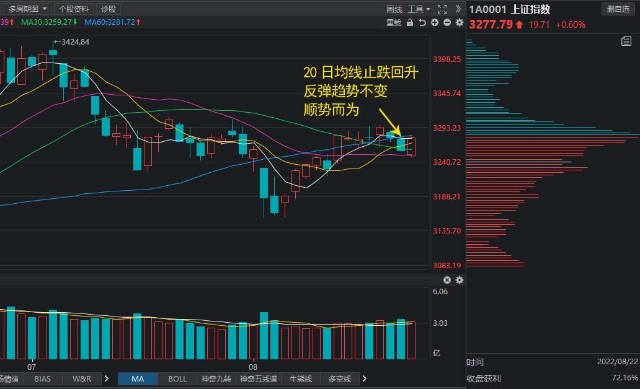Open the 诊股 diagnosis tab

tap(109, 9)
